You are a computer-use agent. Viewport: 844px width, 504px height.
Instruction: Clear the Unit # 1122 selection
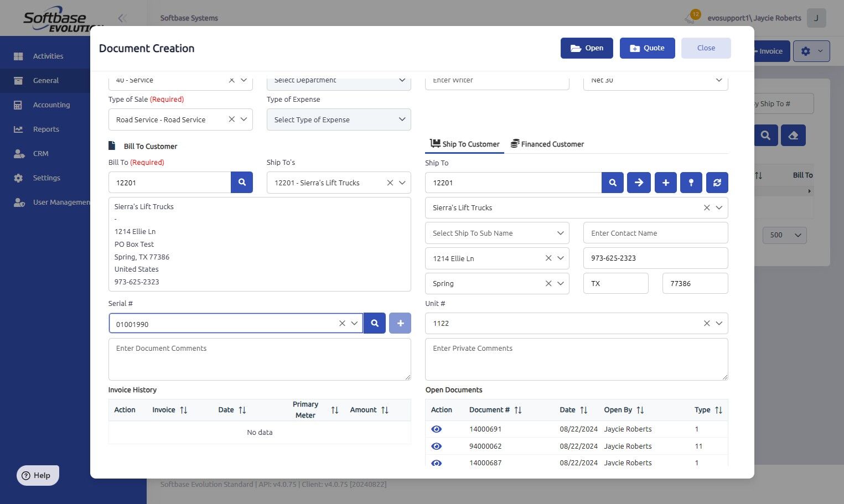coord(707,323)
